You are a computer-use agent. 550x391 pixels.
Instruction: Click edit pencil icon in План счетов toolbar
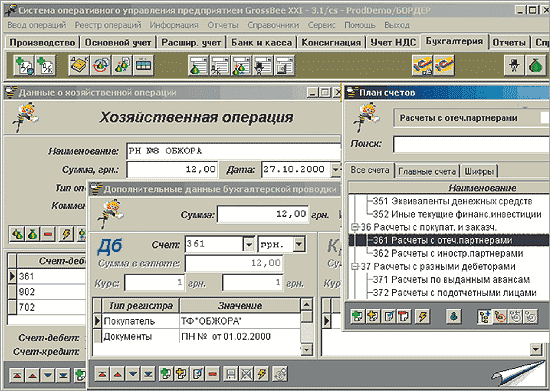(388, 316)
